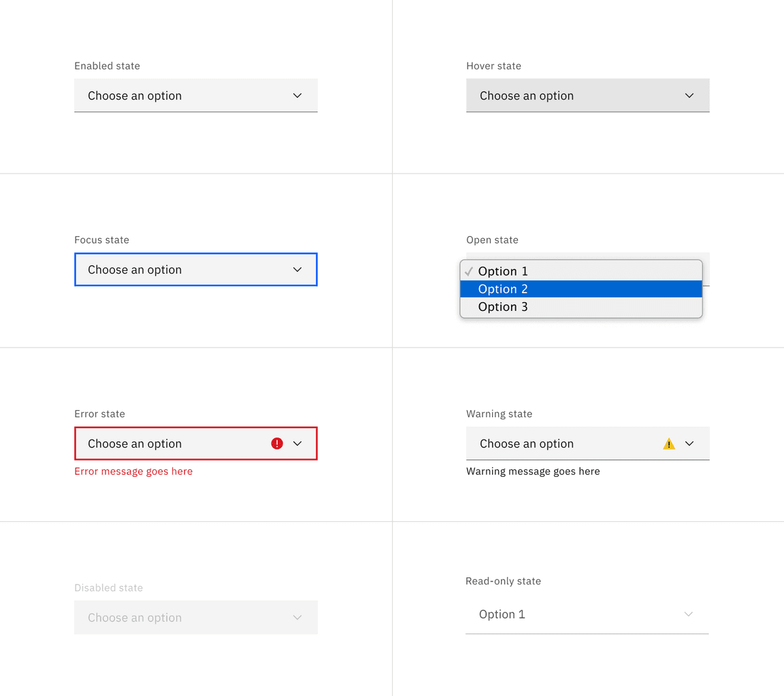This screenshot has height=696, width=784.
Task: Pick Option 3 from open list
Action: pos(503,307)
